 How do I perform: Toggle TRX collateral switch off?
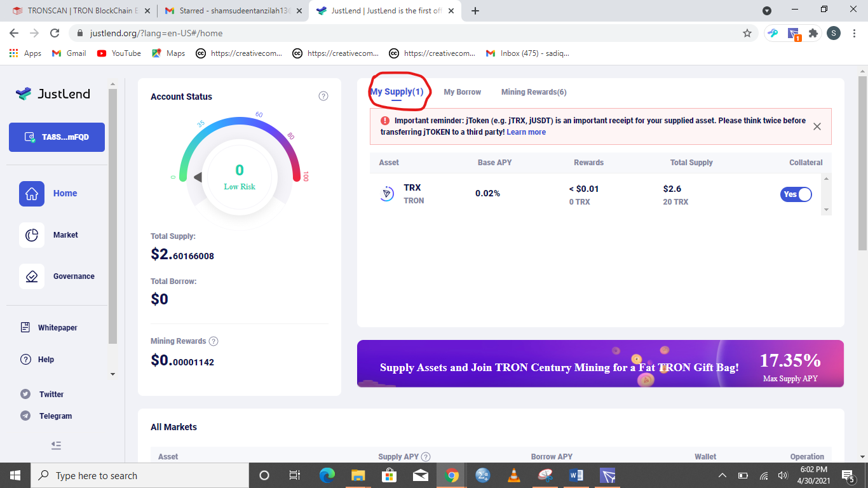pyautogui.click(x=796, y=194)
